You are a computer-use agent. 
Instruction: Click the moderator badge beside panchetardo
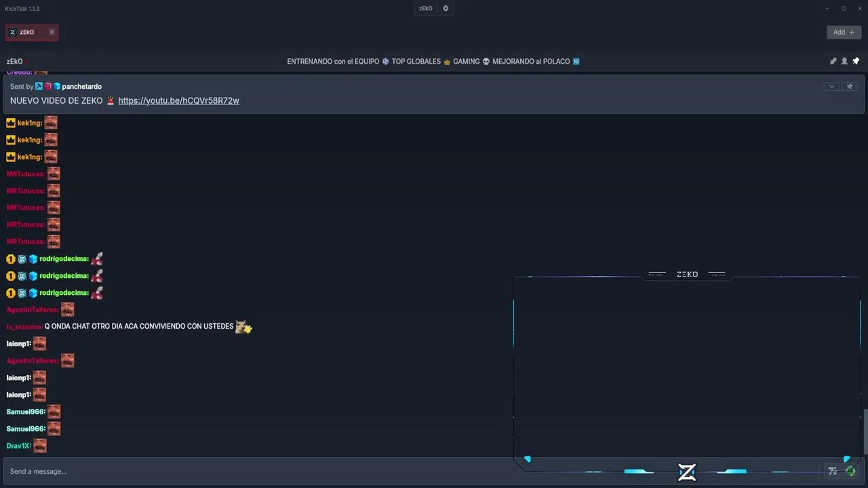coord(39,87)
